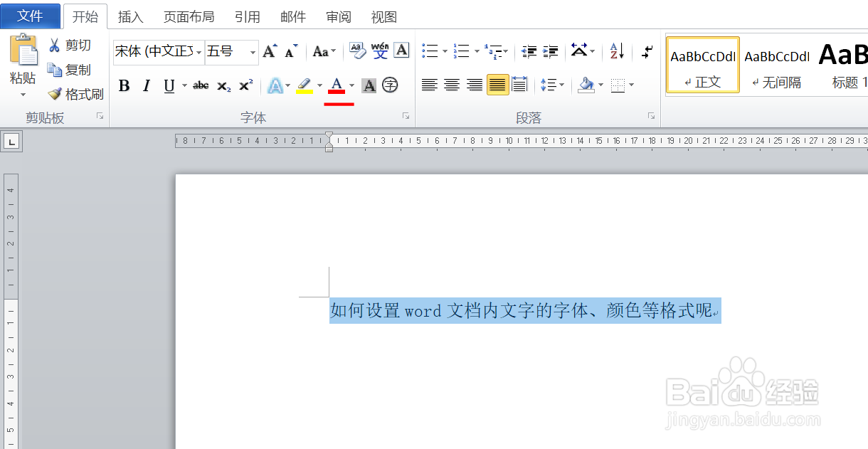Image resolution: width=868 pixels, height=449 pixels.
Task: Switch to the 插入 tab
Action: coord(130,16)
